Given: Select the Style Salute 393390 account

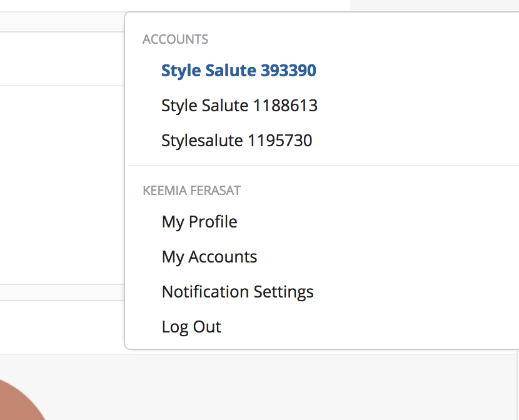Looking at the screenshot, I should coord(239,71).
